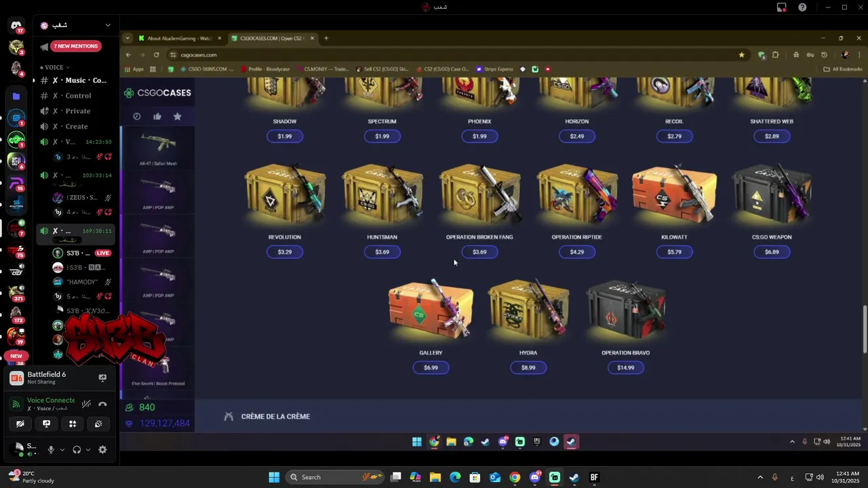The image size is (868, 488).
Task: Open the Kilowatt case image
Action: tap(674, 195)
